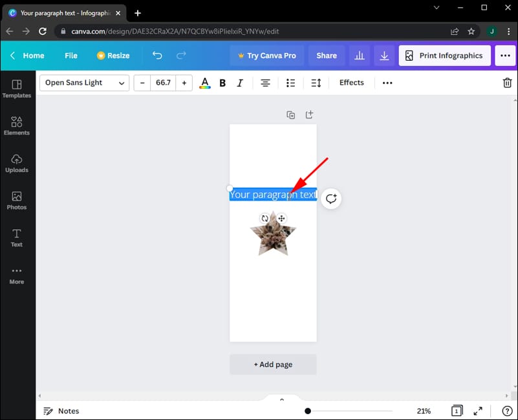Screen dimensions: 518x420
Task: Toggle bulleted list formatting
Action: pos(290,83)
